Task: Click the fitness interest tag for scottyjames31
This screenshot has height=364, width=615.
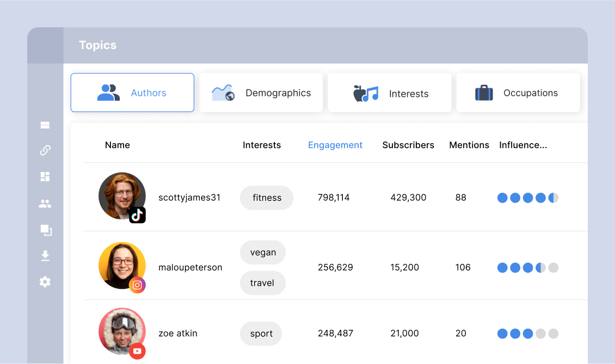Action: pos(267,198)
